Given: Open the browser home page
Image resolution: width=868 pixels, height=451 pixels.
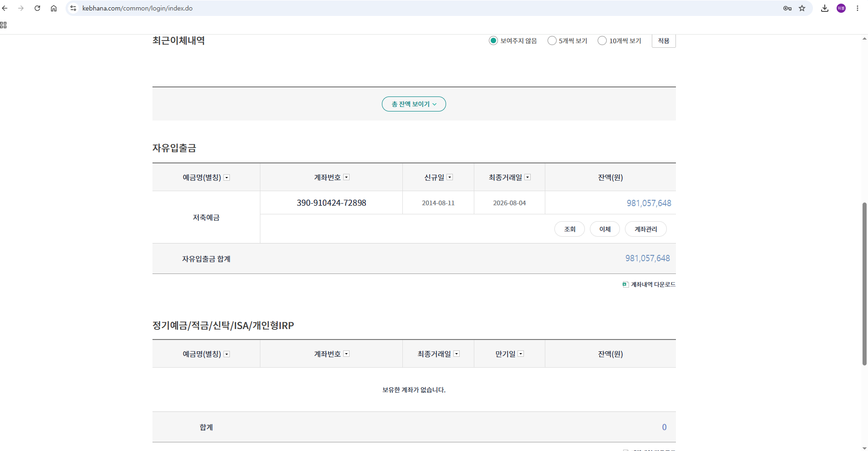Looking at the screenshot, I should click(54, 8).
